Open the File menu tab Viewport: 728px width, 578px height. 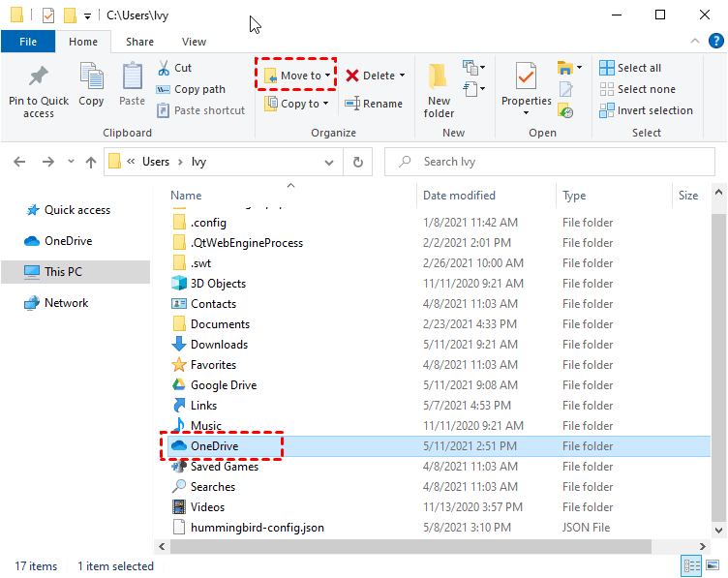[x=28, y=42]
